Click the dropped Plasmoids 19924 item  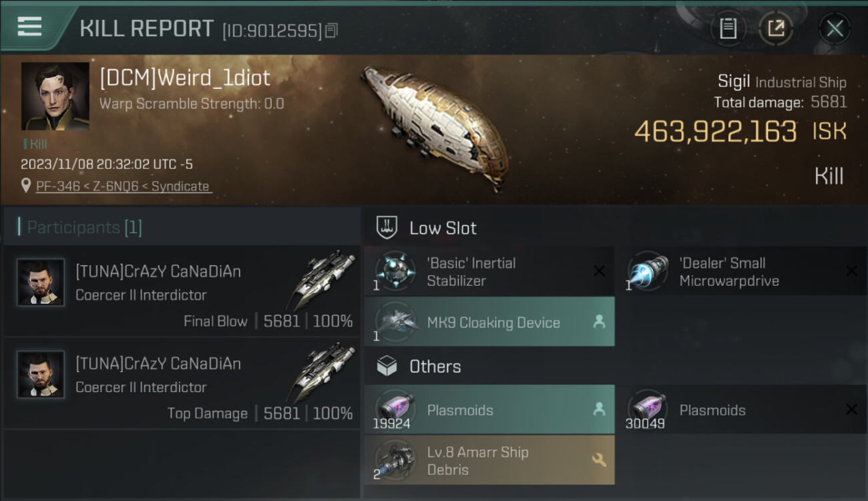[489, 409]
